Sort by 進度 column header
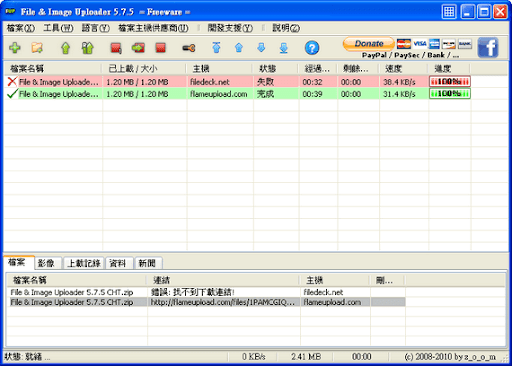Screen dimensions: 512x366 pos(450,69)
